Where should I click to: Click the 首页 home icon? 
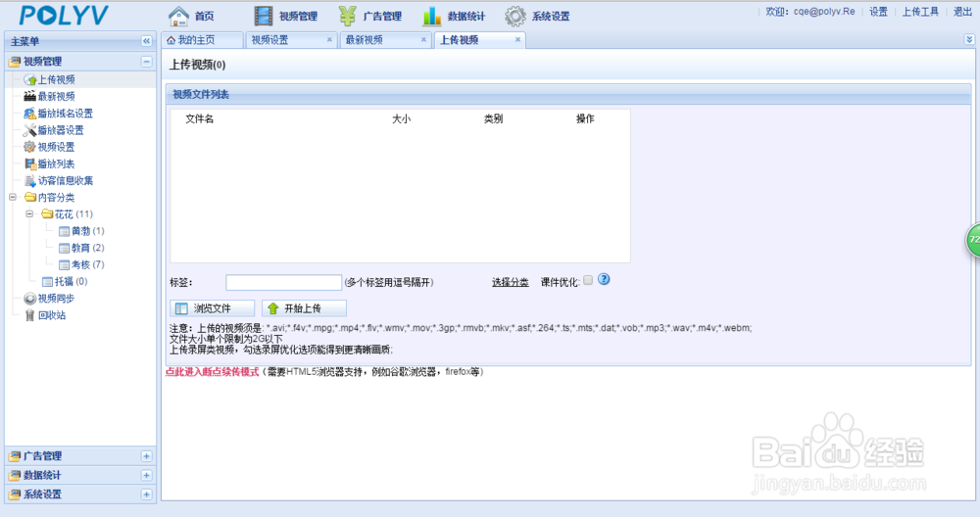(178, 16)
